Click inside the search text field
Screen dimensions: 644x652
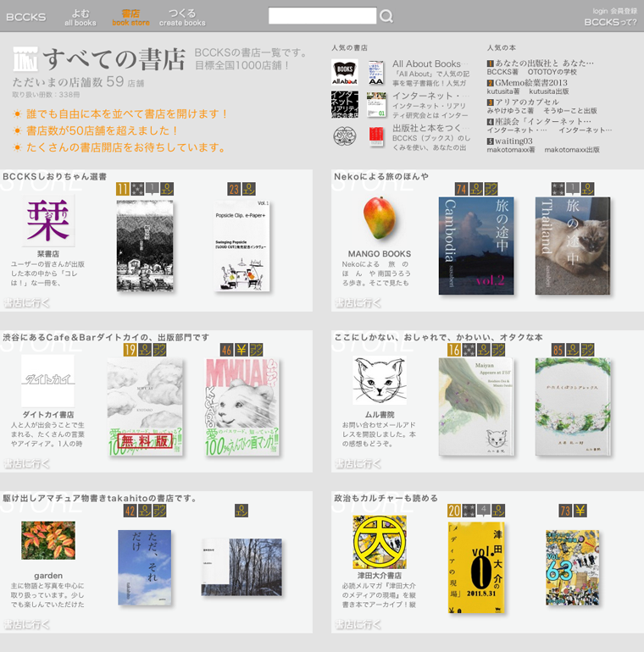click(x=322, y=16)
